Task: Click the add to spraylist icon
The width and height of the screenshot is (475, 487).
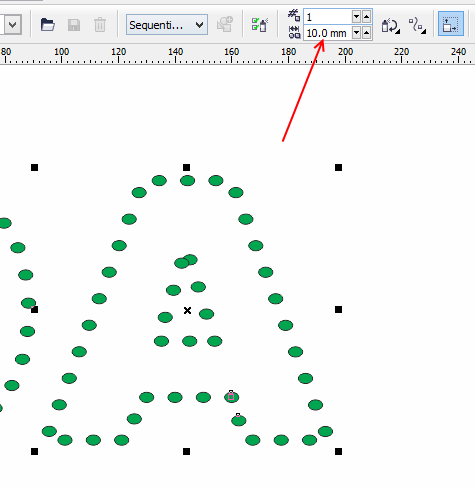Action: [225, 24]
